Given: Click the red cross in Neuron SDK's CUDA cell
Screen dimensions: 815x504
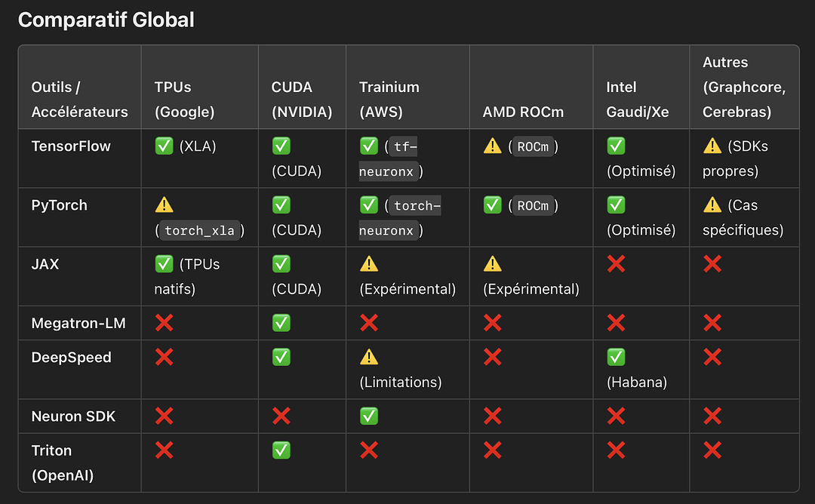Looking at the screenshot, I should tap(281, 416).
